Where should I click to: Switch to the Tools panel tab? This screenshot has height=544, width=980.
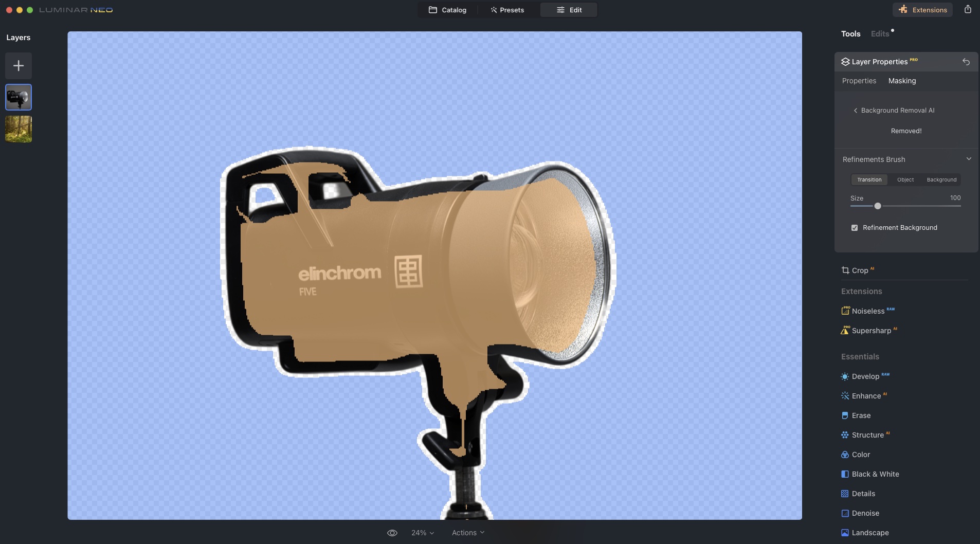850,34
